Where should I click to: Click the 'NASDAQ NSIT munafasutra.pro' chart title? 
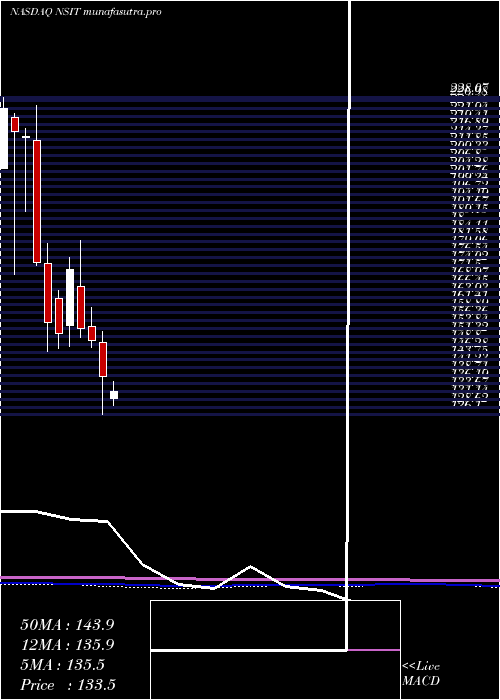(85, 12)
